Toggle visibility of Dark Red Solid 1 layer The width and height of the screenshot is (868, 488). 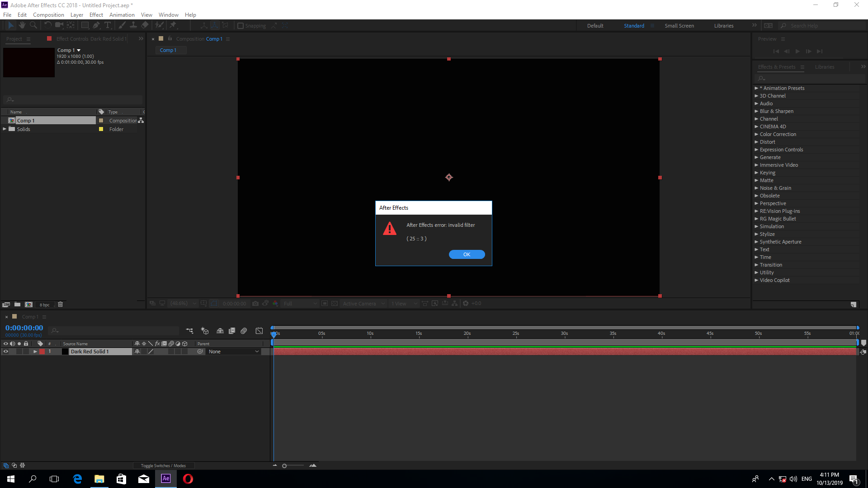pyautogui.click(x=5, y=352)
